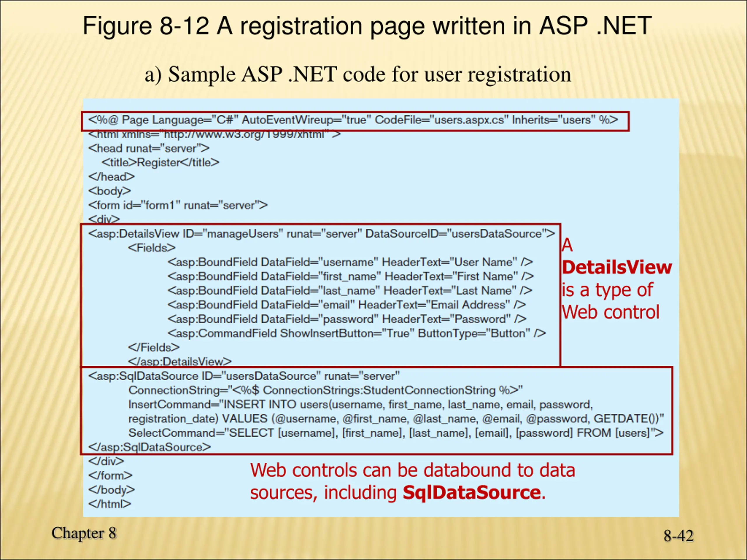Click the slide title 'Figure 8-12 A registration page'
Screen dimensions: 747x560
[367, 26]
